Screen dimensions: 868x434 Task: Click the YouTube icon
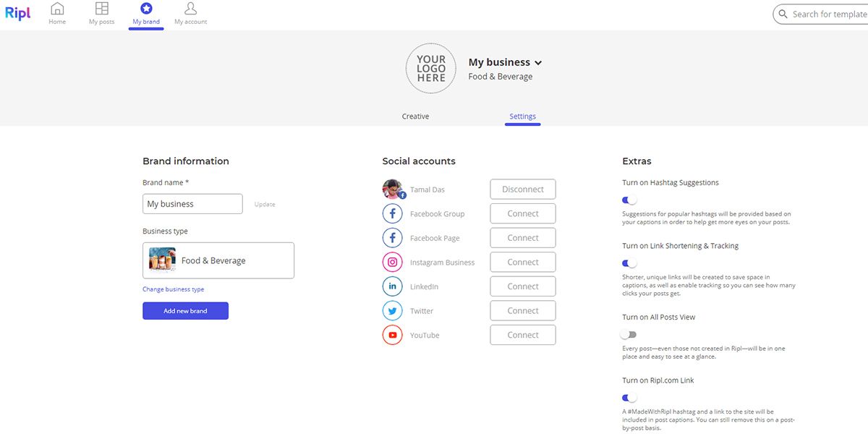(392, 334)
